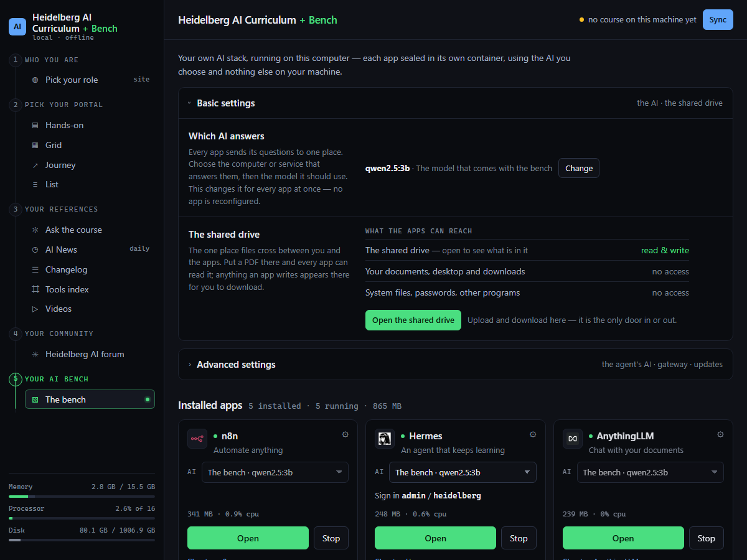Stop the n8n app

(x=331, y=538)
